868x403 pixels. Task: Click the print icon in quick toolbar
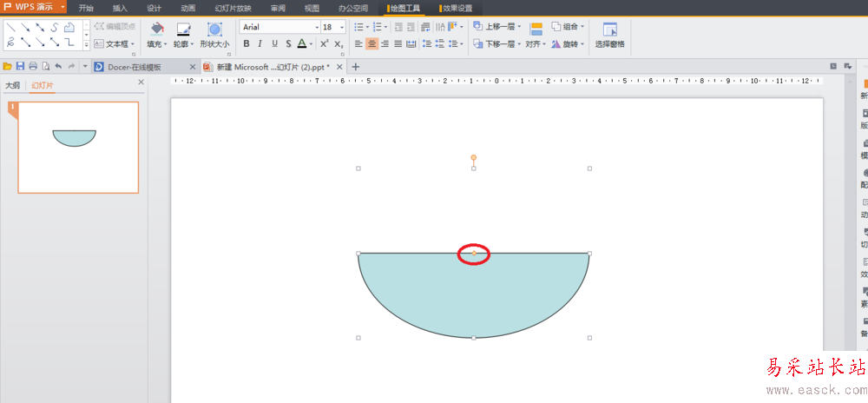33,66
